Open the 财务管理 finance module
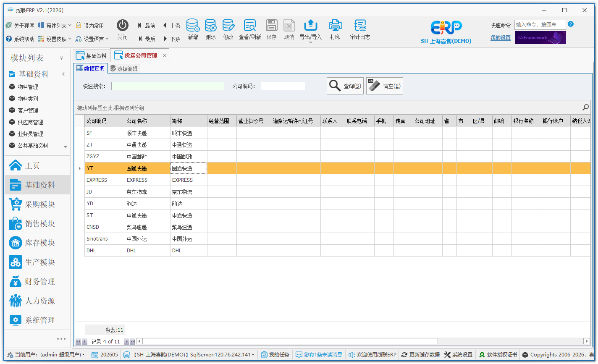 tap(37, 281)
